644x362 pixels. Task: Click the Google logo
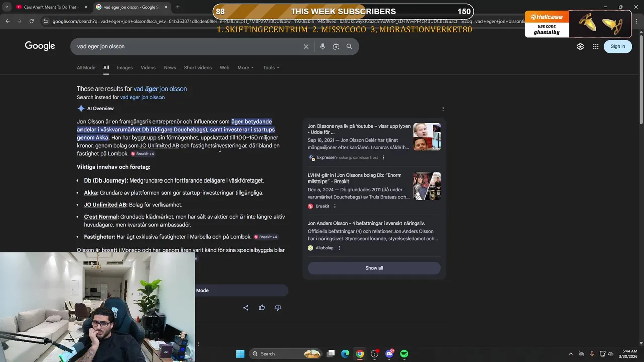(x=40, y=46)
